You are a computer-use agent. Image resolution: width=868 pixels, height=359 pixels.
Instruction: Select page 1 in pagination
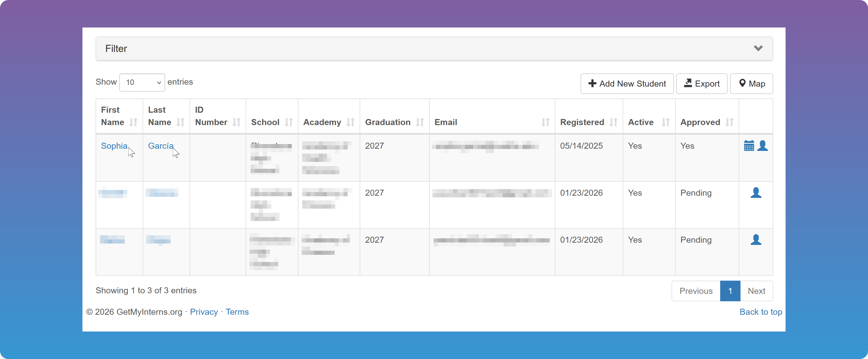pyautogui.click(x=730, y=291)
